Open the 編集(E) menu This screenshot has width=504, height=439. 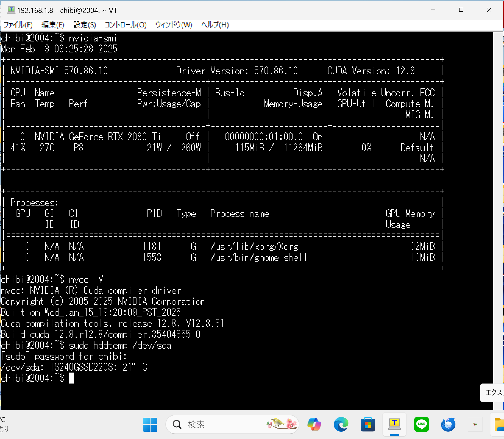[x=53, y=25]
